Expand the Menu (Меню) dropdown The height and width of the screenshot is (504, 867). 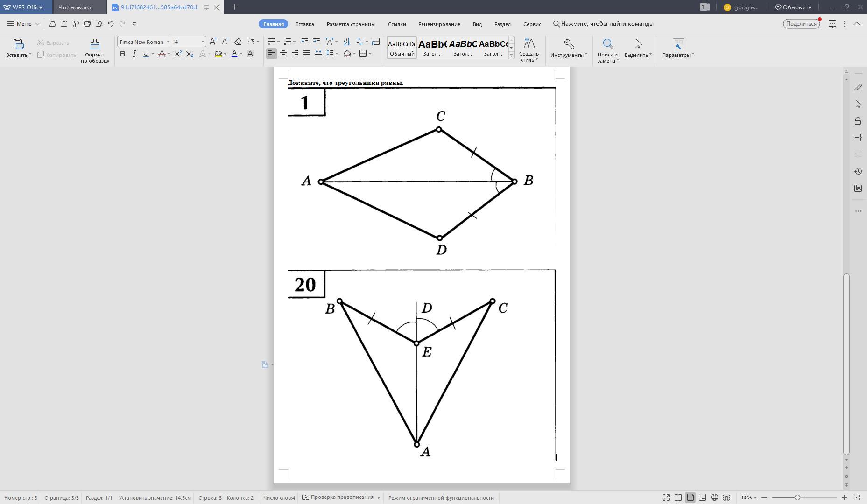(23, 24)
